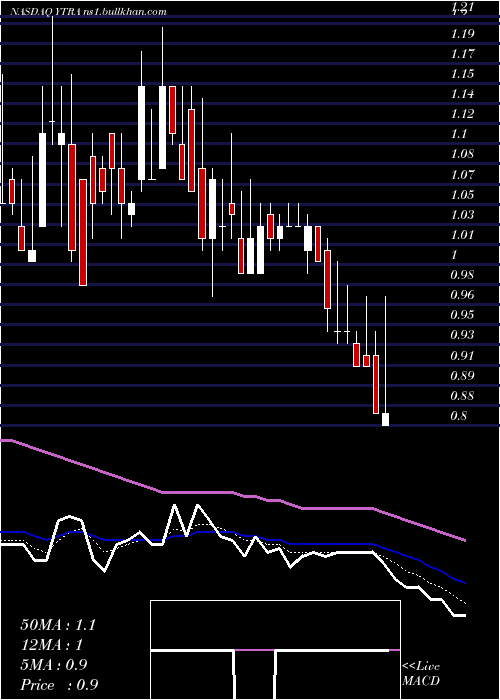Select the 0.89 price axis label
This screenshot has height=700, width=500.
(x=462, y=376)
